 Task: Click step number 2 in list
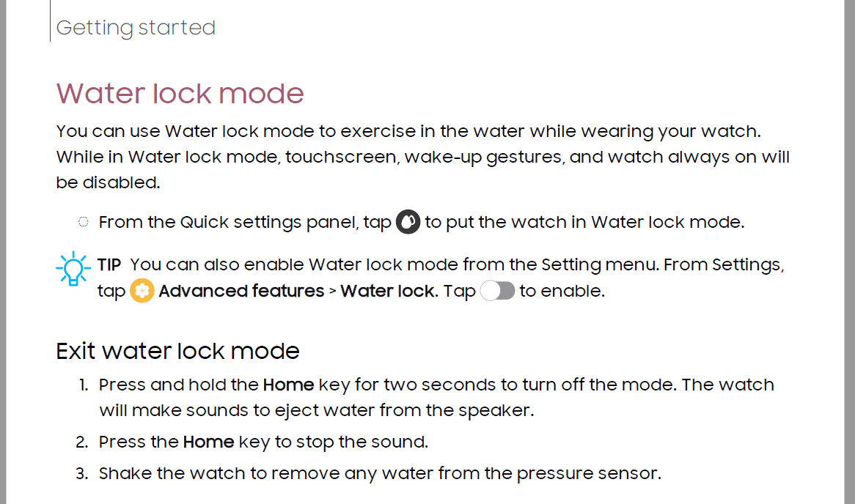coord(82,442)
